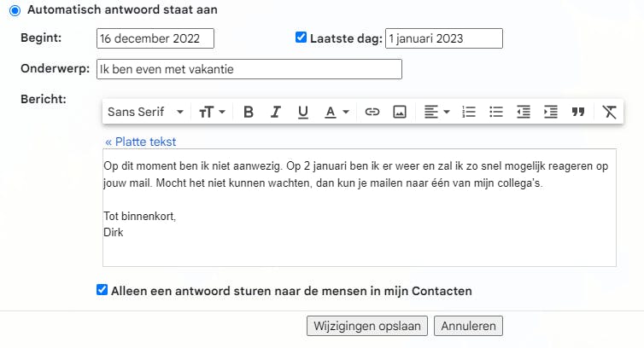Screen dimensions: 644x348
Task: Insert a hyperlink into the message
Action: pos(372,112)
